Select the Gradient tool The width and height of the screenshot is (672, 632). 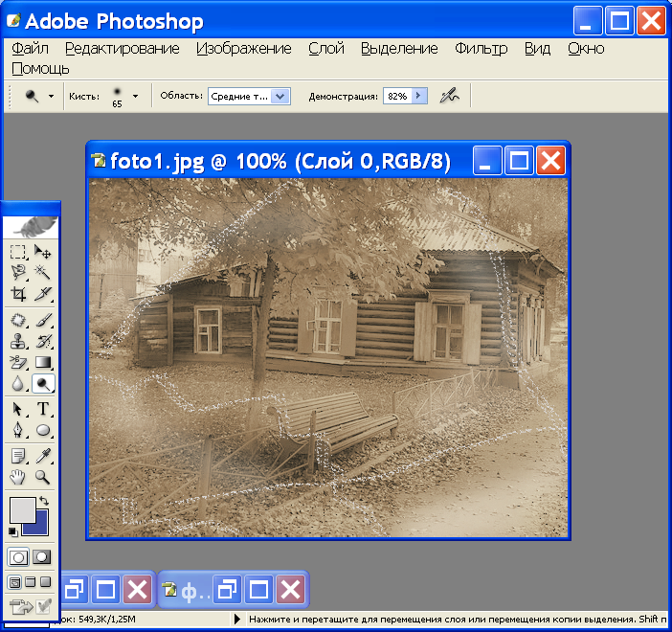tap(43, 362)
